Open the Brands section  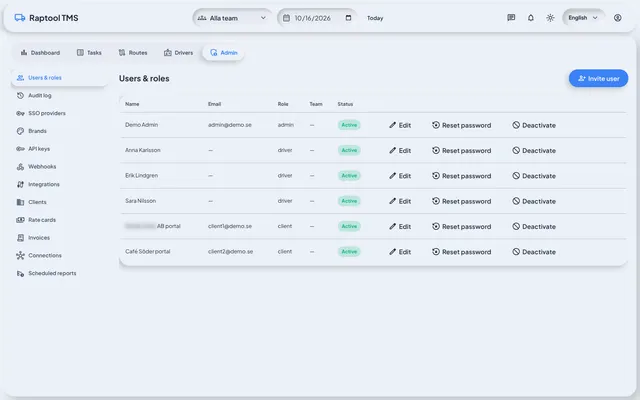(x=60, y=131)
